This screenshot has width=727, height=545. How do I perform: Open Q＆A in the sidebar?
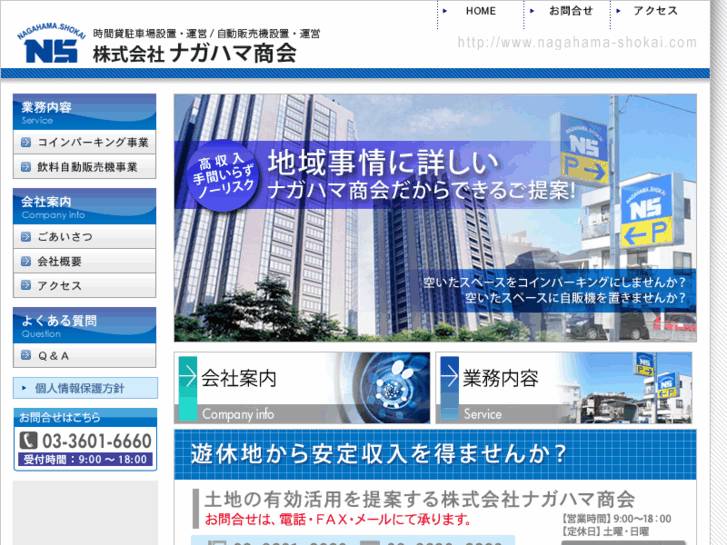(x=84, y=356)
